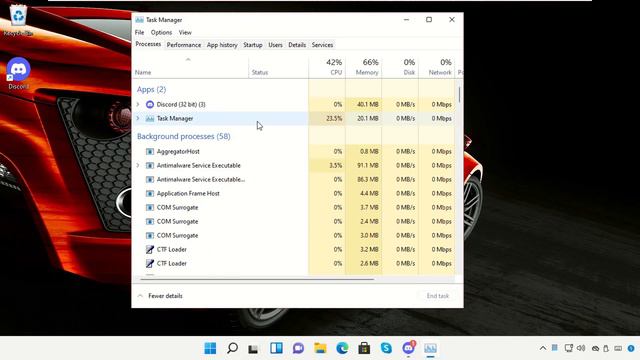This screenshot has height=360, width=640.
Task: Expand the Task Manager process group
Action: point(138,118)
